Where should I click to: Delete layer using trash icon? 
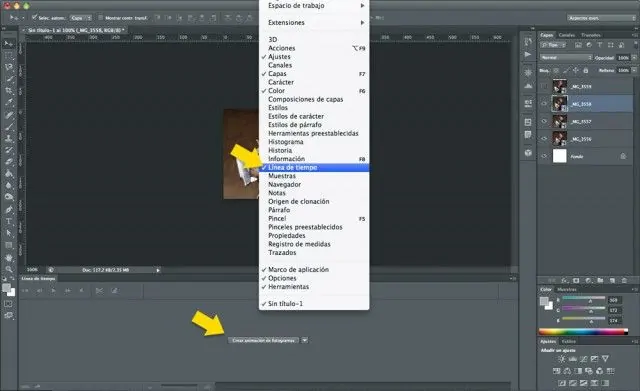[624, 280]
